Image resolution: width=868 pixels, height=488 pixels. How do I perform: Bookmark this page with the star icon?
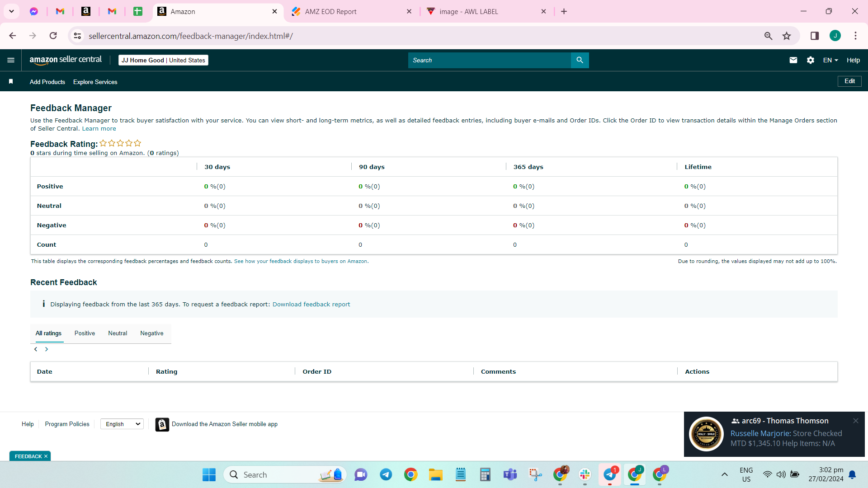click(x=787, y=36)
